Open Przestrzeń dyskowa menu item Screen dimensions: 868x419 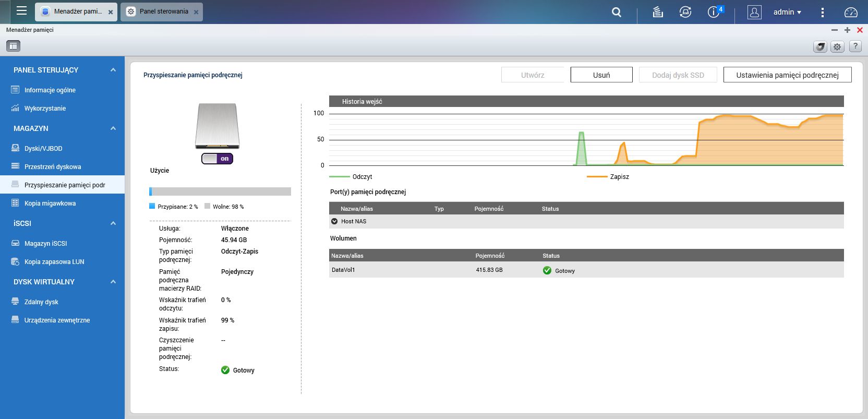tap(63, 166)
